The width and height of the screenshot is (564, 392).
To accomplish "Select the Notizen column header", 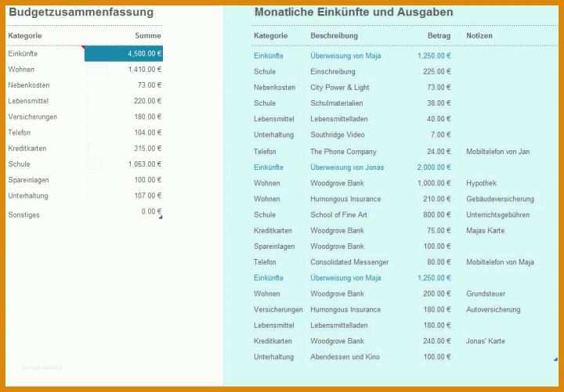I will 479,35.
